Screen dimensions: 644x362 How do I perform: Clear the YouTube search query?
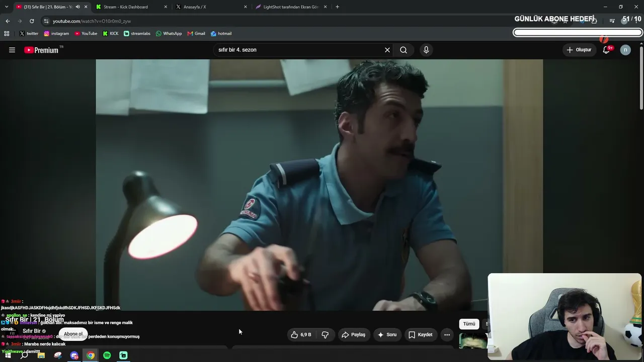(387, 50)
